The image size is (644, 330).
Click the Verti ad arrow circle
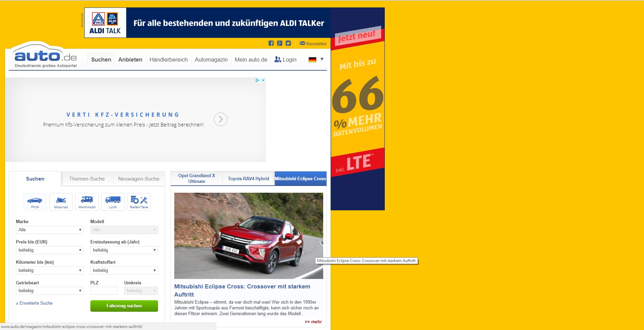tap(221, 119)
